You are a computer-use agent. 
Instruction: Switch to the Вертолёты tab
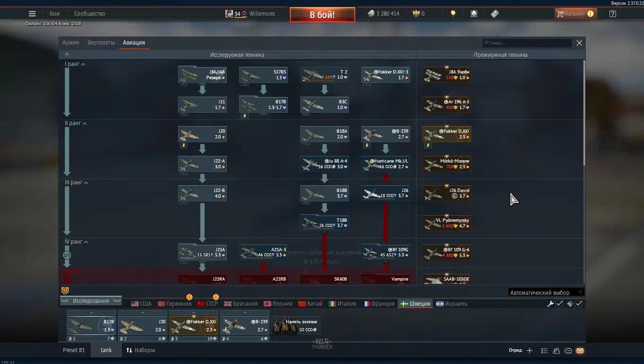coord(101,43)
